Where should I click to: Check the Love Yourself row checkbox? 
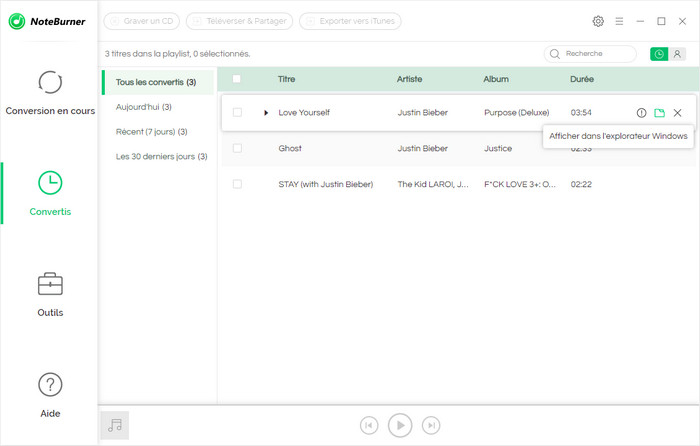(x=237, y=113)
